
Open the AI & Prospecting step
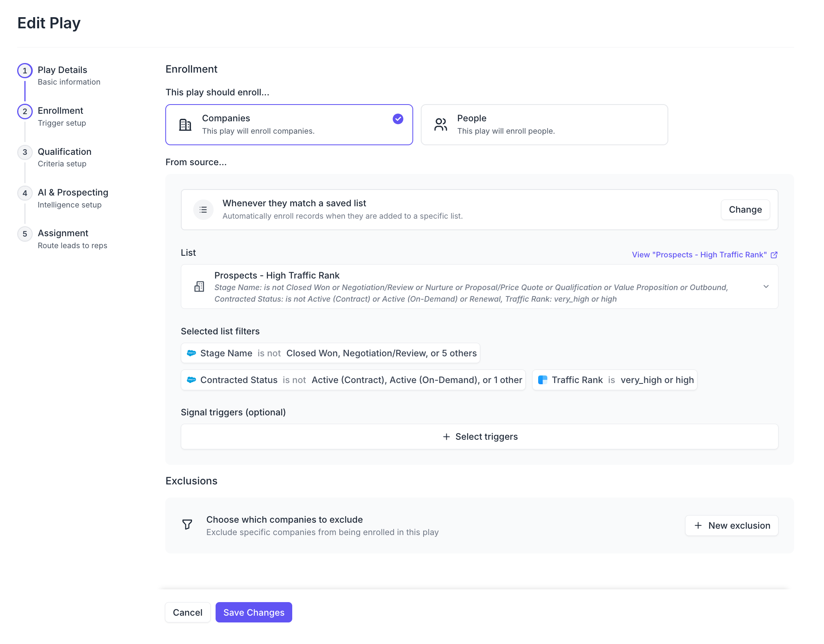pyautogui.click(x=73, y=193)
